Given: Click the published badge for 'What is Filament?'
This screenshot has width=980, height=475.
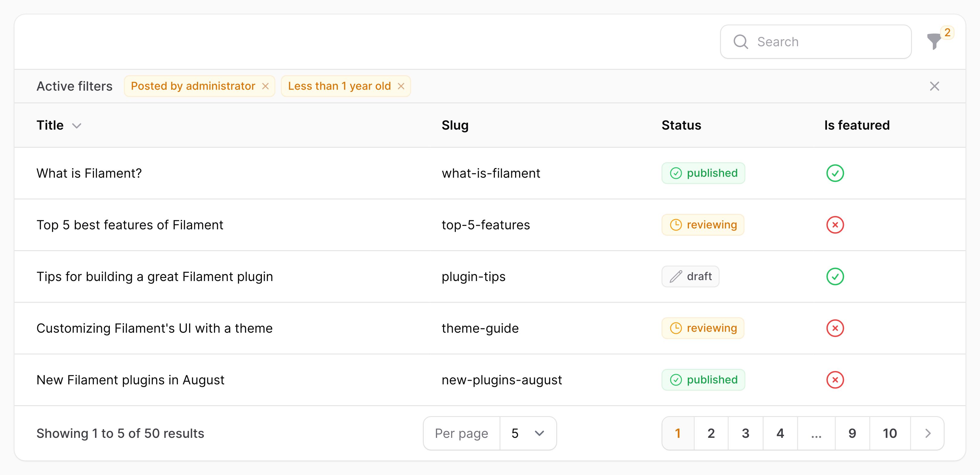Looking at the screenshot, I should pos(703,173).
